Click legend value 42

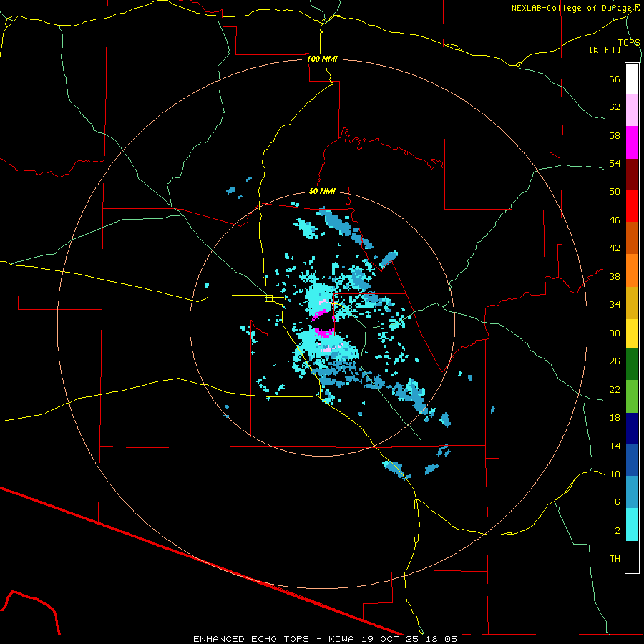[615, 248]
